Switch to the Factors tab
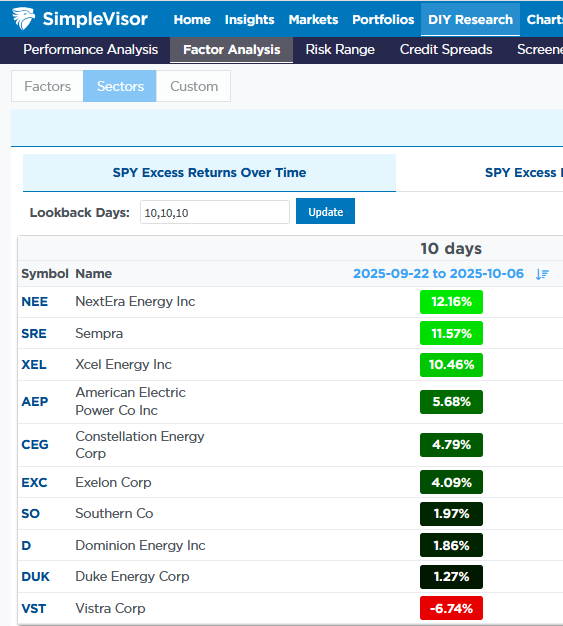This screenshot has height=626, width=563. [48, 86]
